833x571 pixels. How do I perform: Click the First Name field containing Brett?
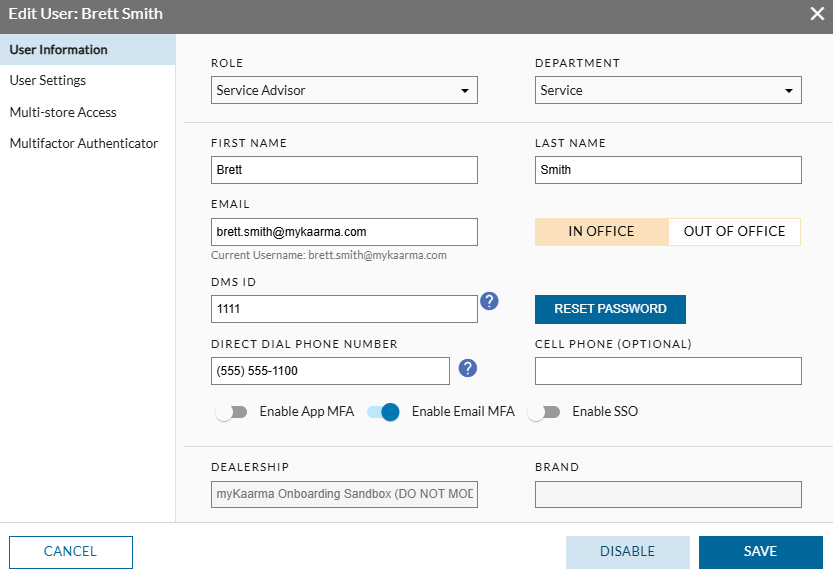click(344, 170)
